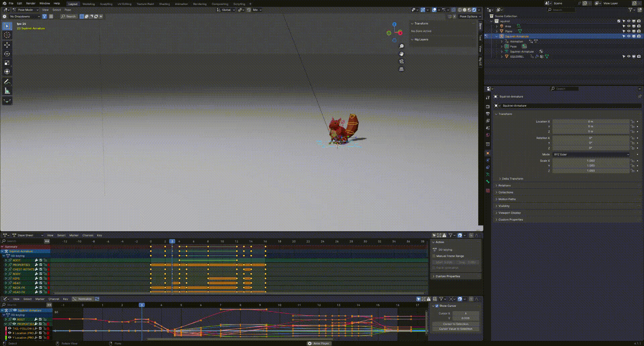Choose the Rotate tool

coord(7,54)
